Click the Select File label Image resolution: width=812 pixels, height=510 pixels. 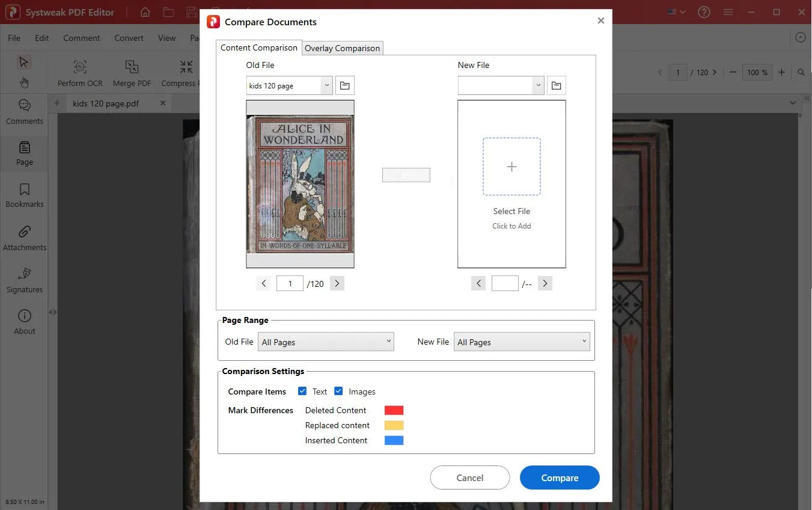511,211
